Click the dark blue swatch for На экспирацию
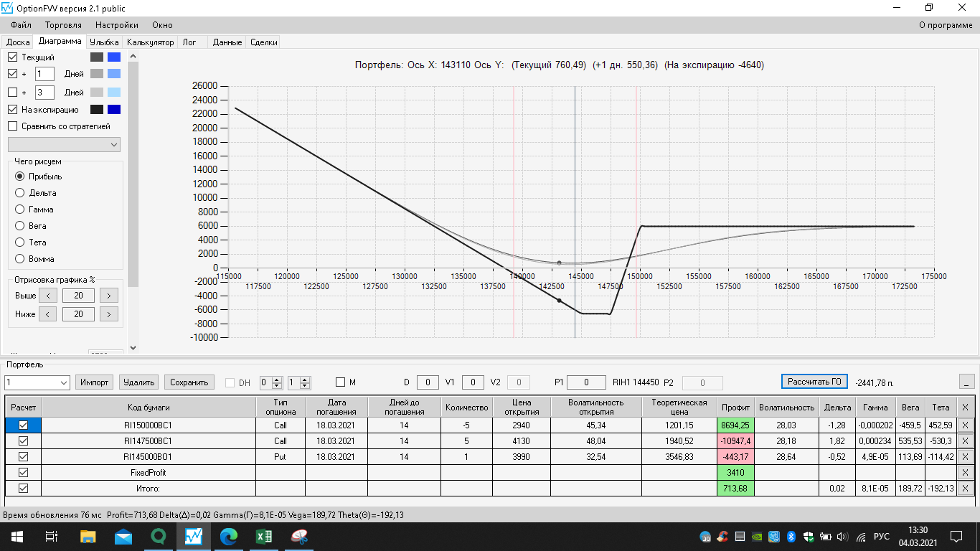 tap(113, 110)
